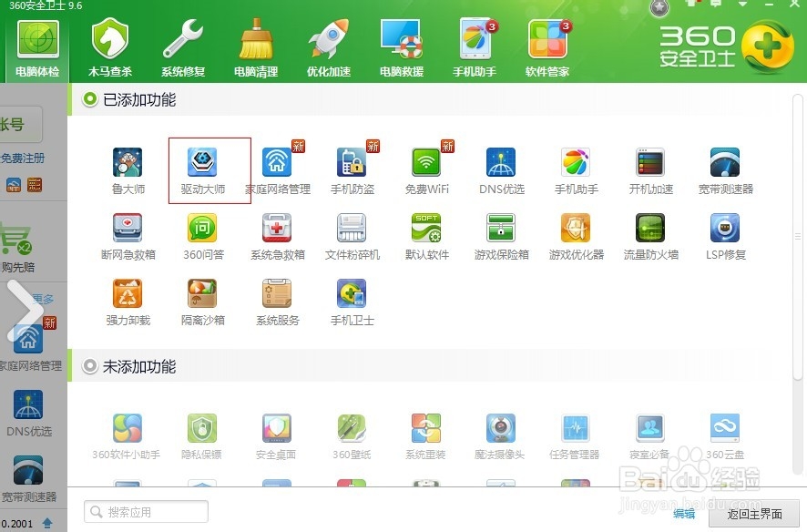Open the 手机防盗 tool

(352, 171)
